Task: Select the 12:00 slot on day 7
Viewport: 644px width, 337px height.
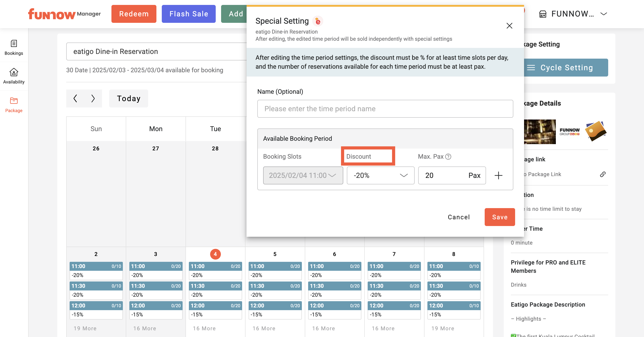Action: click(394, 310)
